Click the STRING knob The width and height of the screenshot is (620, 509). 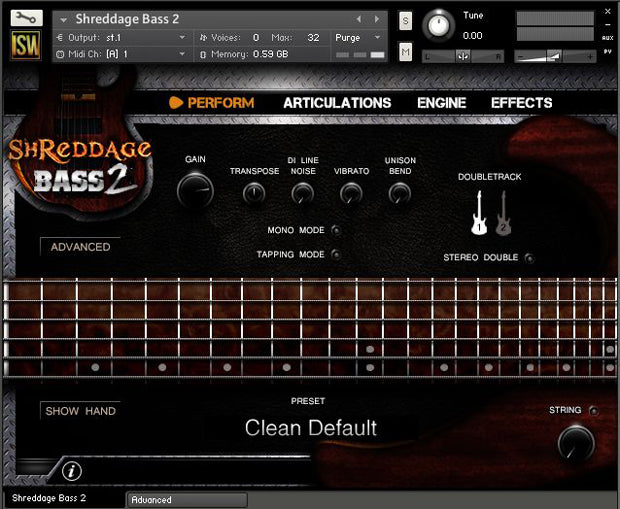[x=576, y=444]
